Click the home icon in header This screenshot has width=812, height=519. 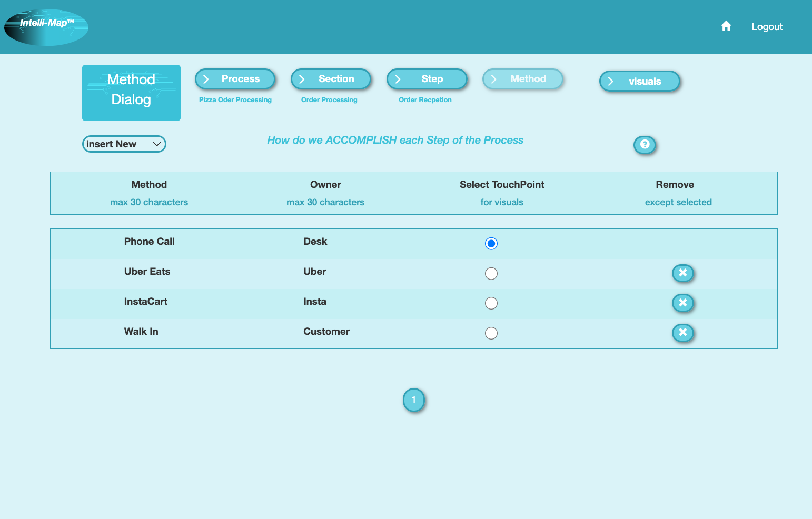click(x=726, y=25)
